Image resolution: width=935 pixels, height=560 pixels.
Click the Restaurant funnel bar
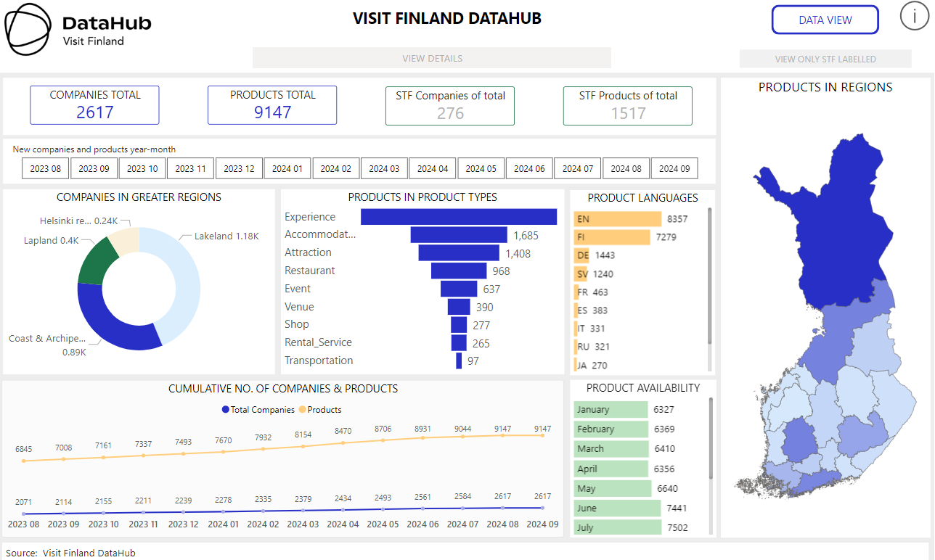(x=459, y=271)
